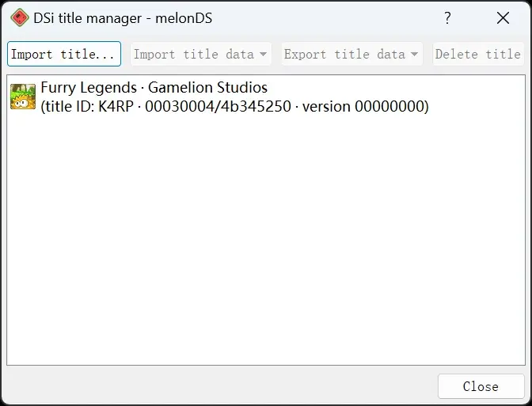Click the question mark help button

447,18
